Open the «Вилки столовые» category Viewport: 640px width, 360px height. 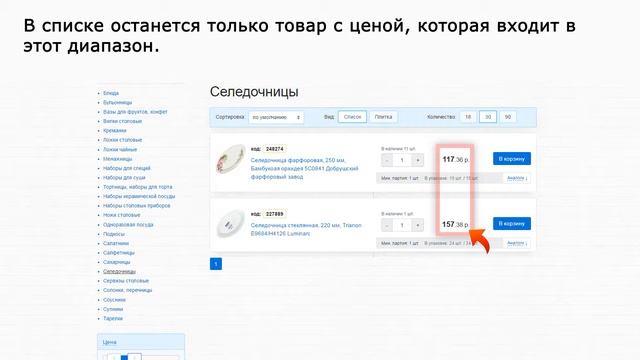pos(122,121)
